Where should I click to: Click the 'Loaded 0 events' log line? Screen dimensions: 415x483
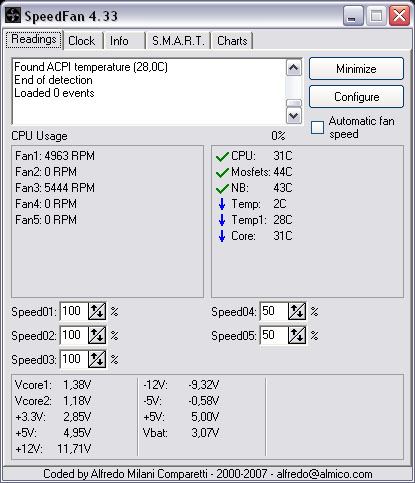[x=54, y=93]
